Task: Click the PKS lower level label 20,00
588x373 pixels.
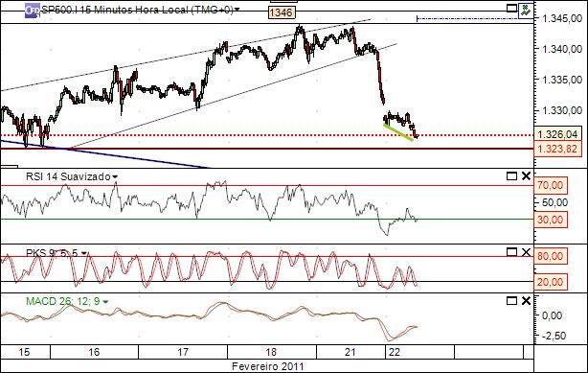Action: pyautogui.click(x=551, y=282)
